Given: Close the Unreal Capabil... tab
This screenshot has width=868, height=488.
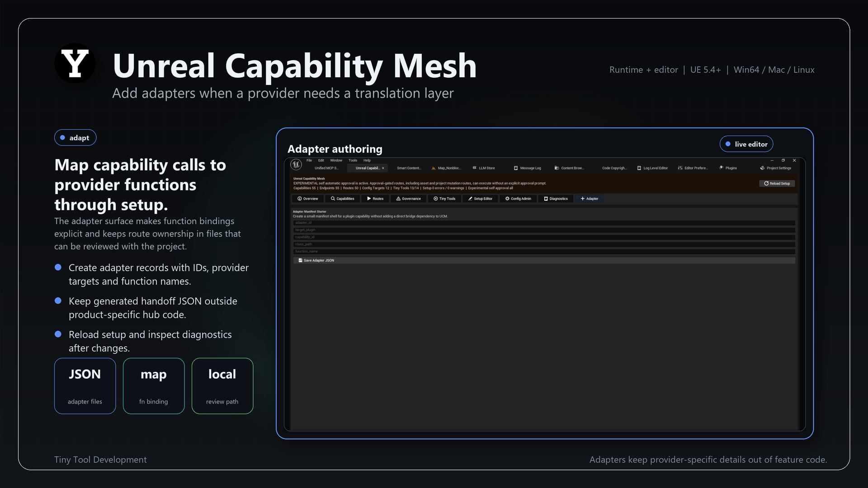Looking at the screenshot, I should point(383,168).
